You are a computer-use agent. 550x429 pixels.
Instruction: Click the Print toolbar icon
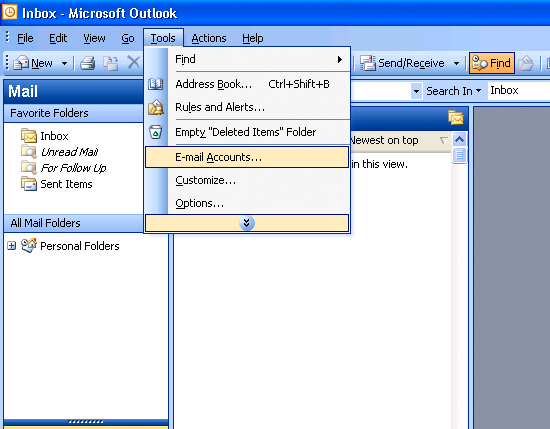pos(87,63)
